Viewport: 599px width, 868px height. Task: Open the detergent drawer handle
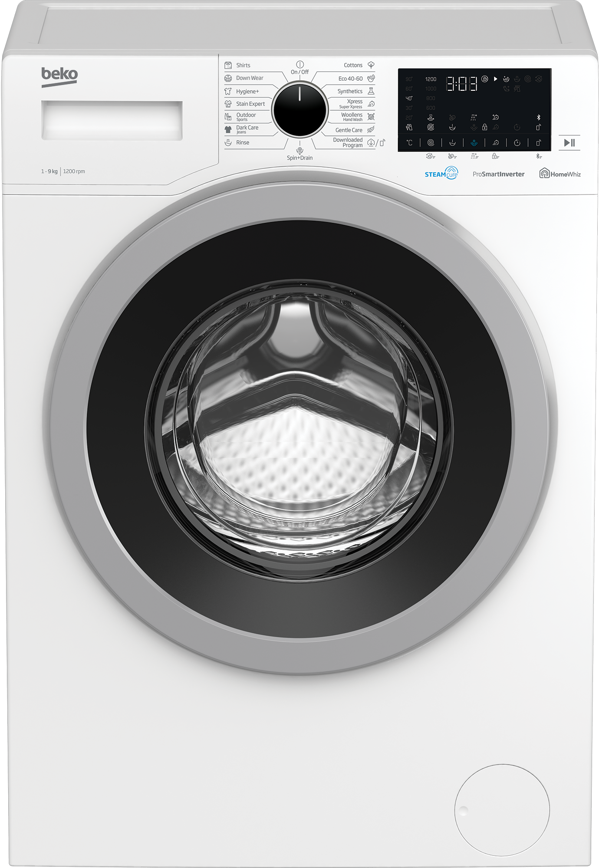tap(112, 121)
